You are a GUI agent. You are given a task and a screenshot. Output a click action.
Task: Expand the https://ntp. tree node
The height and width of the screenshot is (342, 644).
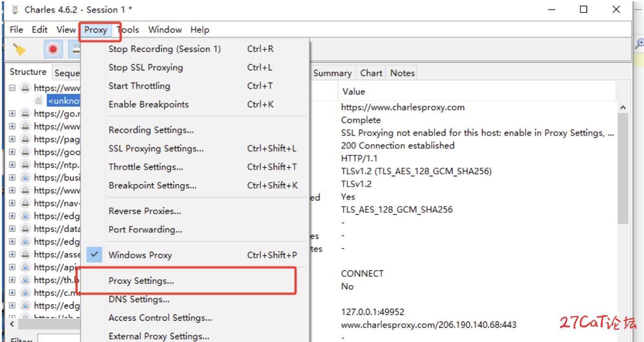point(12,165)
